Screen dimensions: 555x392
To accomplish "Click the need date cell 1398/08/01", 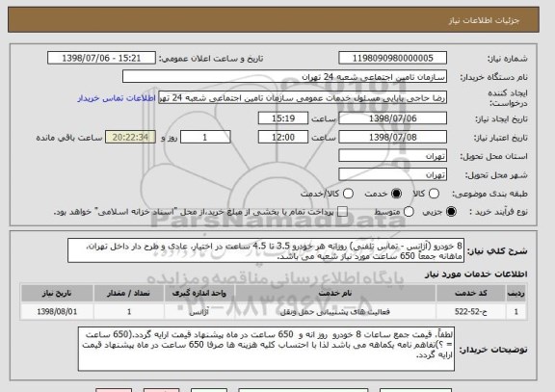I will point(57,312).
